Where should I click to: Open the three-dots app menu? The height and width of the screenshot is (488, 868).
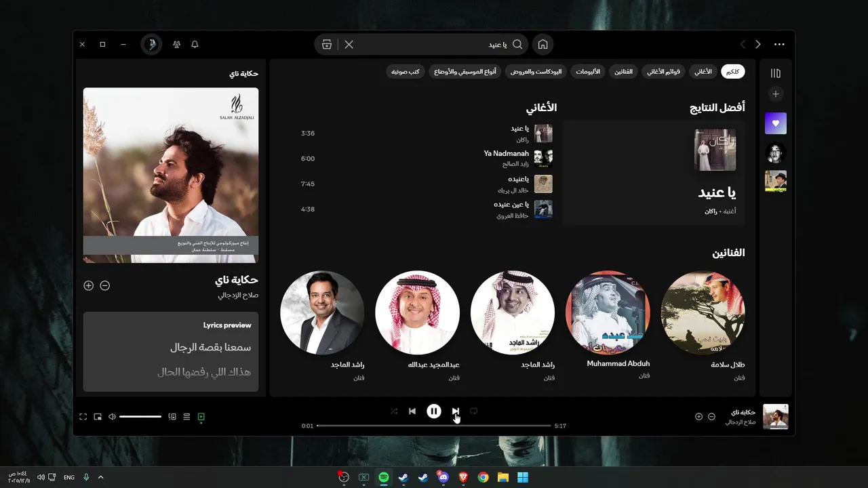click(779, 44)
